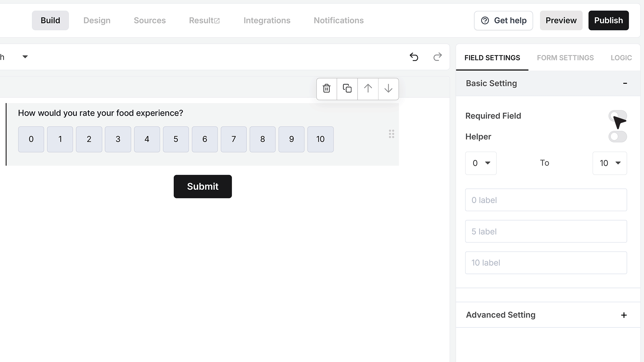Toggle the Required Field switch
This screenshot has height=362, width=644.
618,116
